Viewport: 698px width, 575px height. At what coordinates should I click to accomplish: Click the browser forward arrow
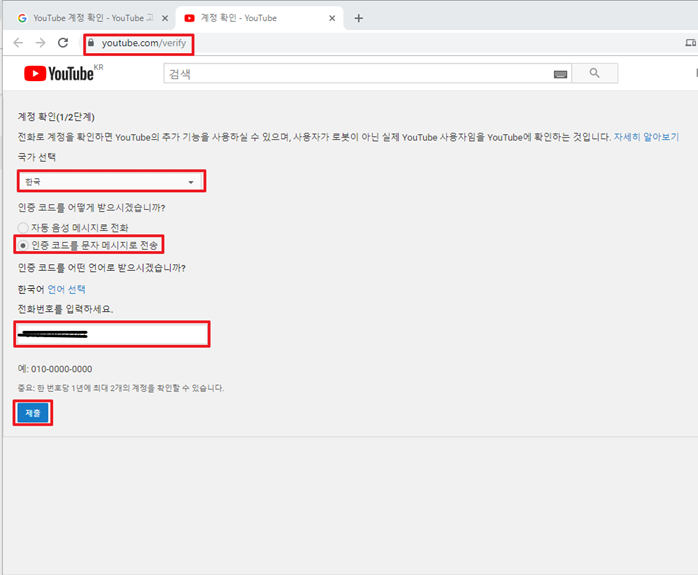click(x=41, y=43)
